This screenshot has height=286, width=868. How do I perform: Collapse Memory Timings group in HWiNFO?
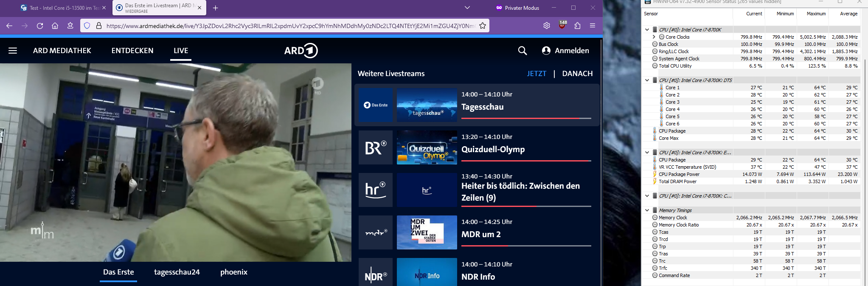647,210
